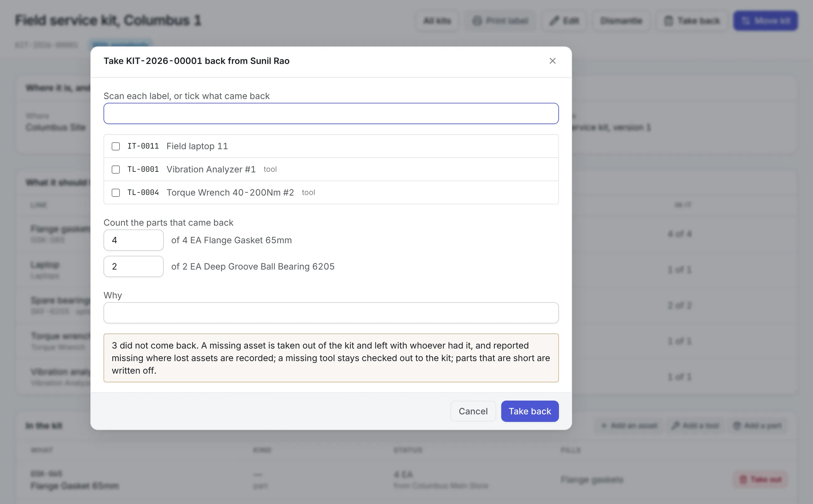
Task: Tick the IT-0011 Field laptop 11 checkbox
Action: coord(116,146)
